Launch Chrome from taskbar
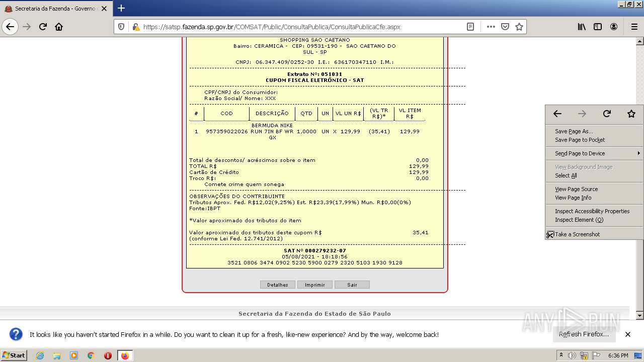644x362 pixels. pos(91,355)
